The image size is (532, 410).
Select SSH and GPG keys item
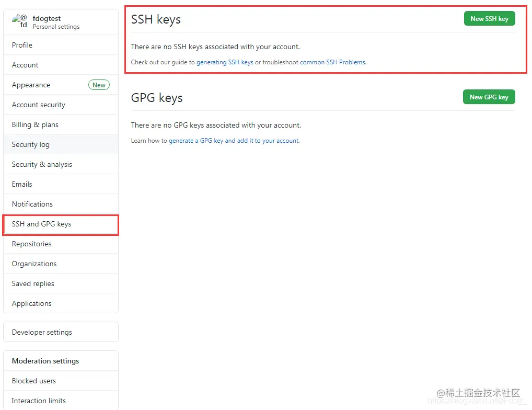[x=61, y=224]
